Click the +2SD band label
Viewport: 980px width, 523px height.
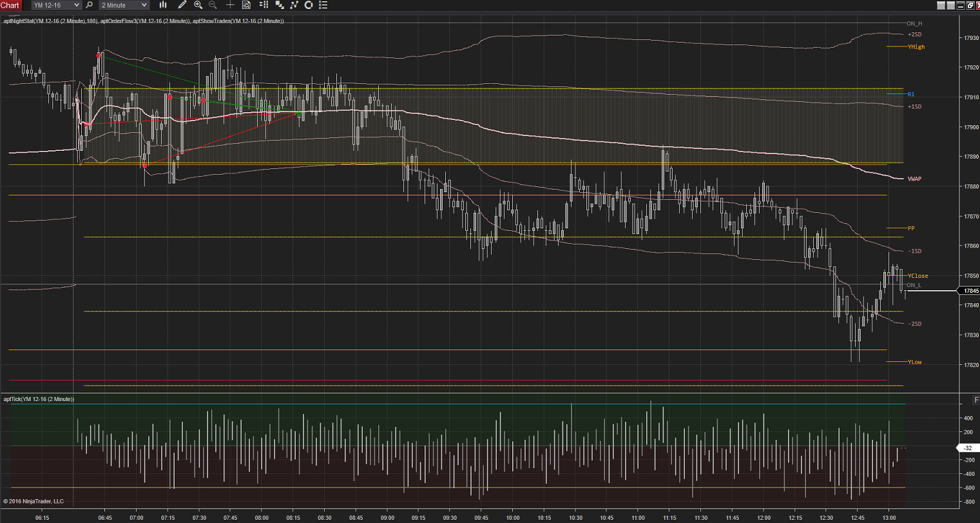pyautogui.click(x=914, y=34)
